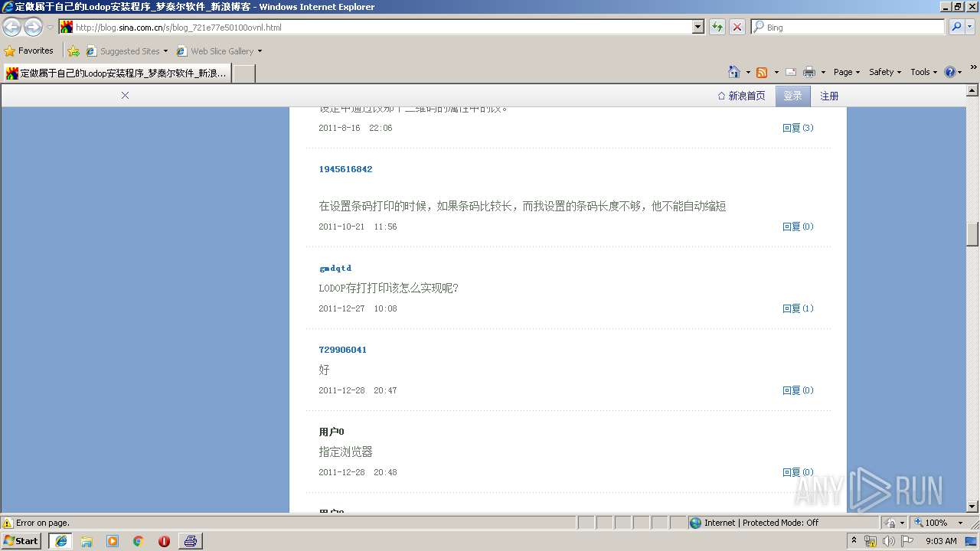The image size is (980, 551).
Task: Open user 1945616842 profile link
Action: [345, 169]
